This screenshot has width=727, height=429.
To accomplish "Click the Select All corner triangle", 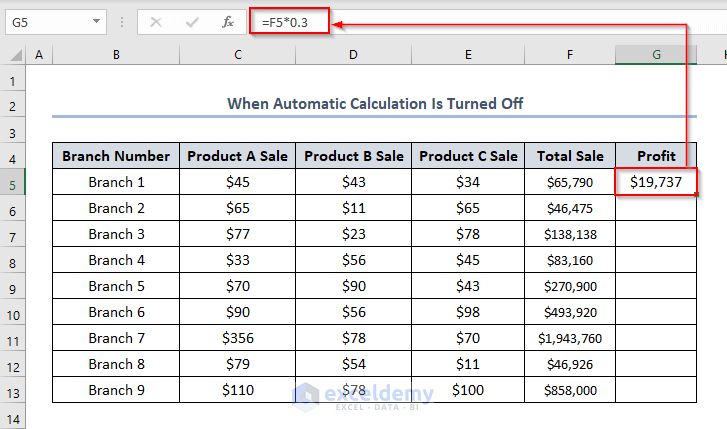I will (x=16, y=55).
